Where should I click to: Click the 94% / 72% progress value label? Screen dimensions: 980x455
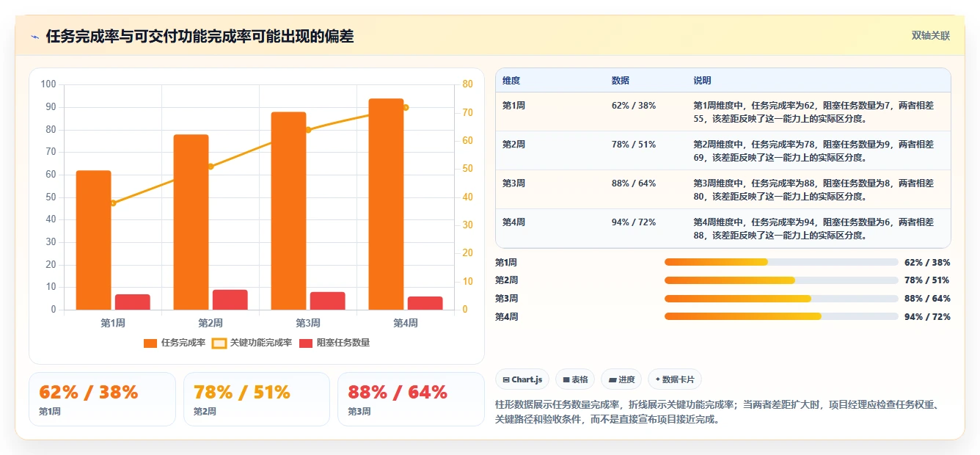927,317
